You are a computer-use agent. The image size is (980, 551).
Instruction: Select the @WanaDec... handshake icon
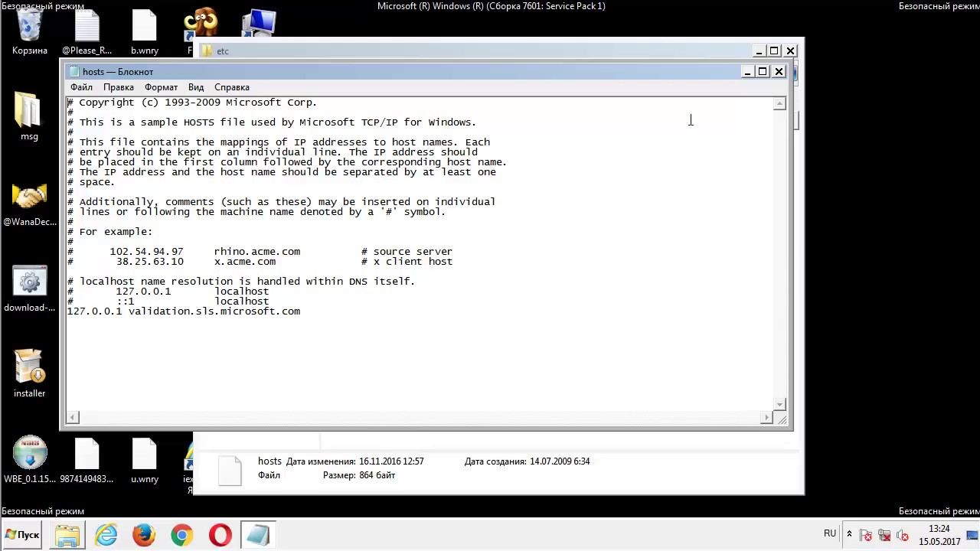(x=30, y=202)
